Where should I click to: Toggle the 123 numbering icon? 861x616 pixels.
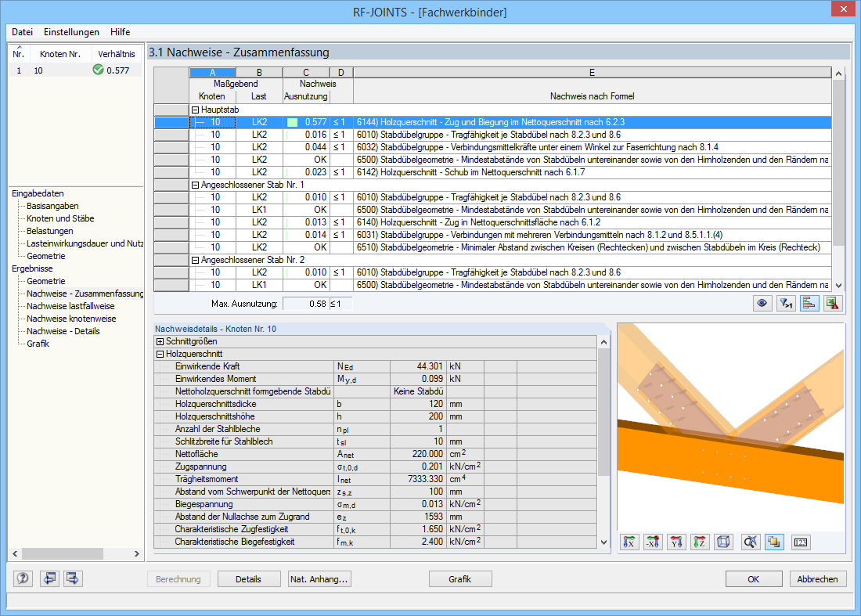[801, 542]
